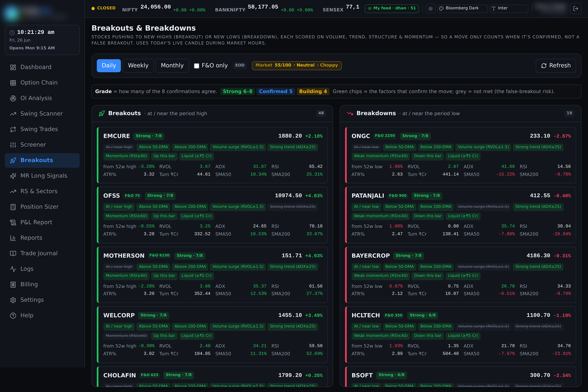Click WELCORP struck-out Momentum chip
588x392 pixels.
coord(126,336)
